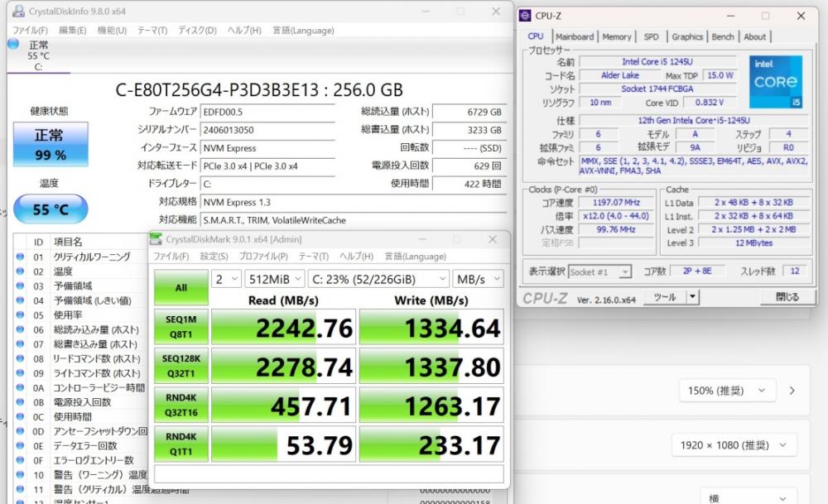Image resolution: width=828 pixels, height=504 pixels.
Task: Open Socket #1 selection dropdown in CPU-Z
Action: pos(599,271)
